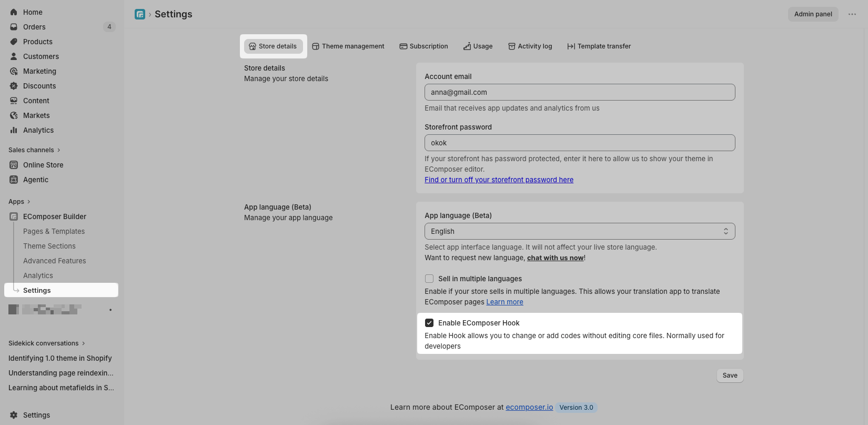Click the Customers person icon
The height and width of the screenshot is (425, 868).
(14, 56)
